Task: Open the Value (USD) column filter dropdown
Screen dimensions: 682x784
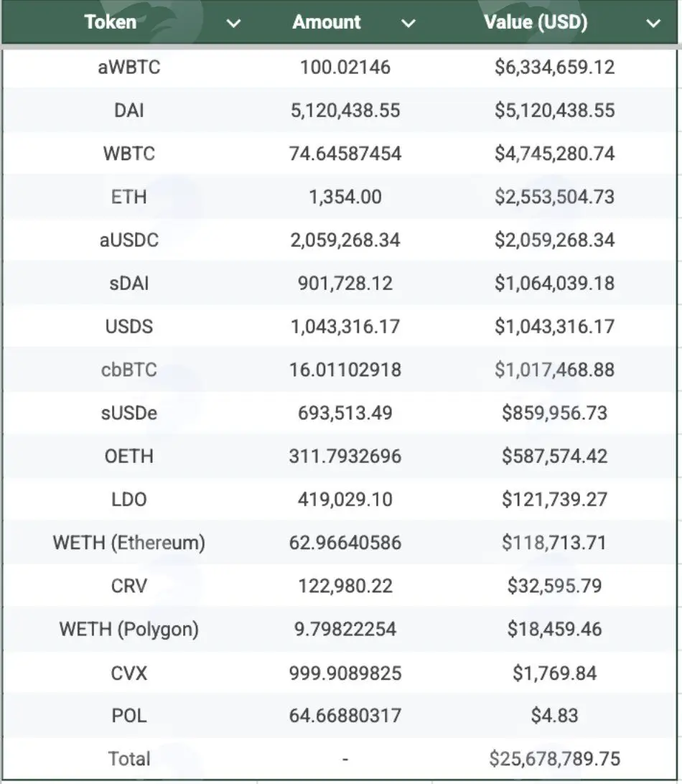Action: 653,23
